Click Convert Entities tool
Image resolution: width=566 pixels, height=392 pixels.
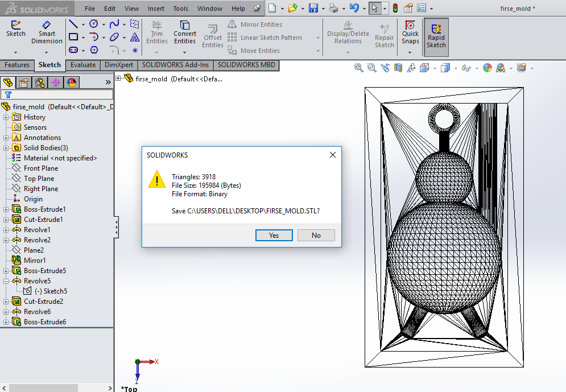184,32
